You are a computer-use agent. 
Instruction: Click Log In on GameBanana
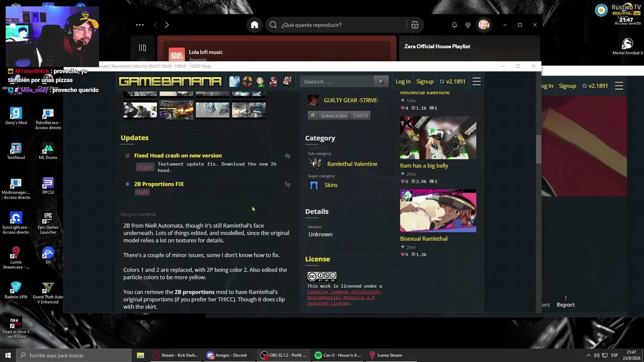click(x=403, y=81)
